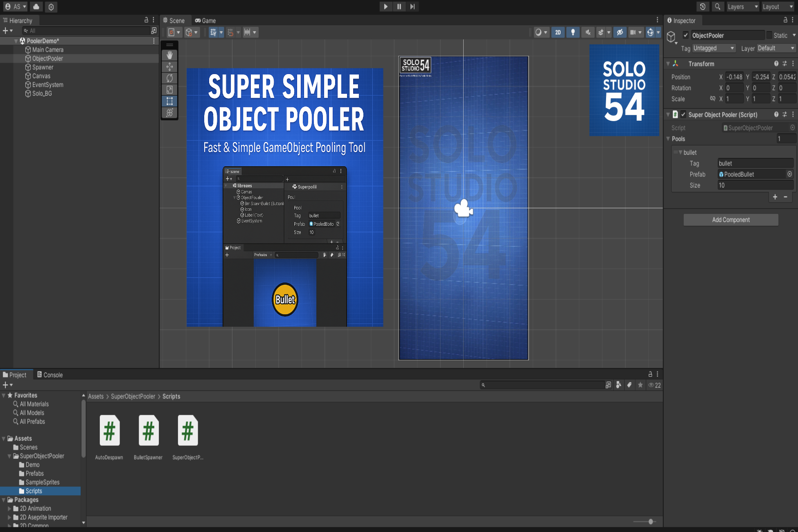This screenshot has height=532, width=798.
Task: Select the Project tab
Action: click(15, 375)
